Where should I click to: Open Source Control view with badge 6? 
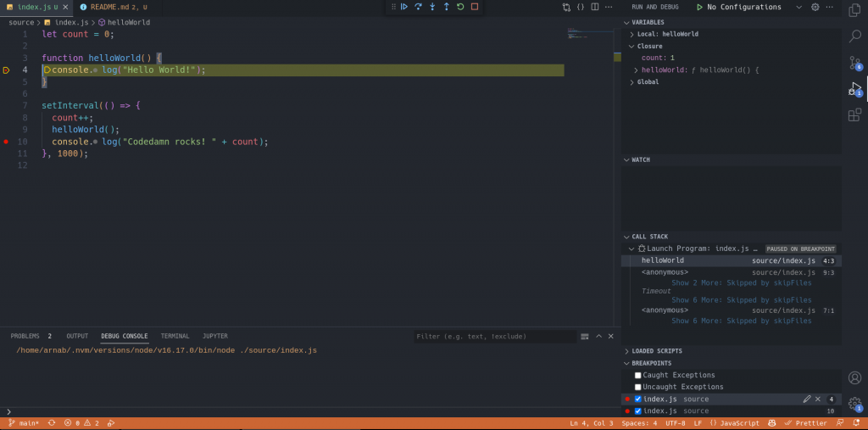pyautogui.click(x=854, y=63)
